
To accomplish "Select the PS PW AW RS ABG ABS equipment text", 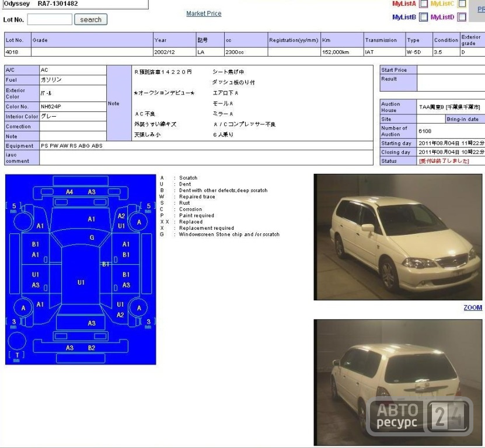I will (x=71, y=146).
